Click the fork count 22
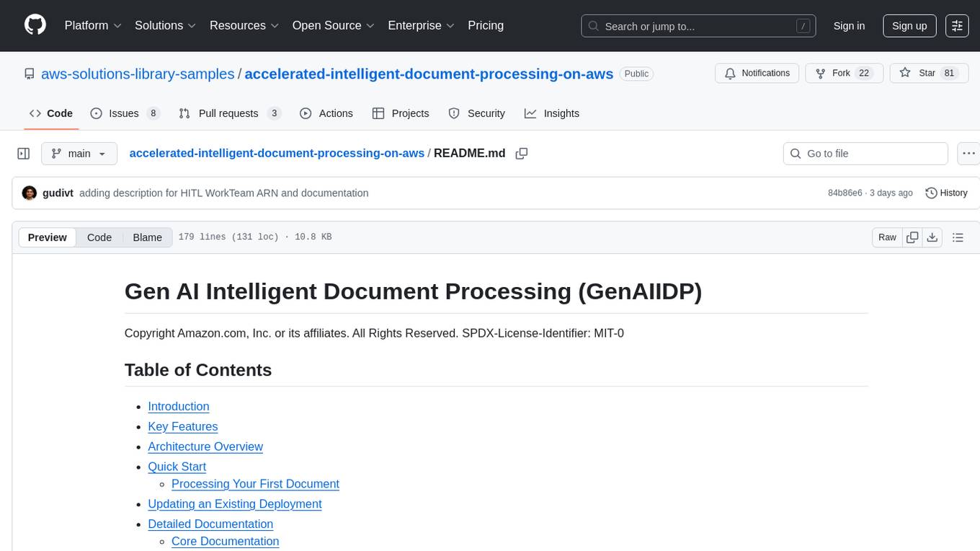Viewport: 980px width, 551px height. click(x=865, y=74)
